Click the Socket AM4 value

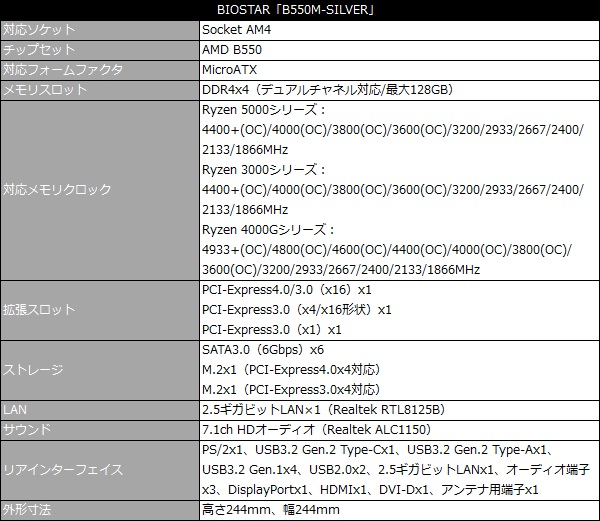[x=236, y=30]
